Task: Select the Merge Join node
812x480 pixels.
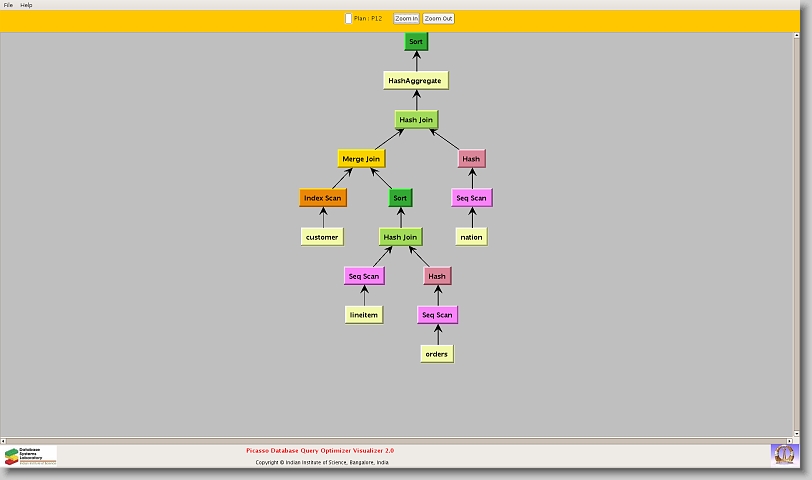Action: pyautogui.click(x=361, y=158)
